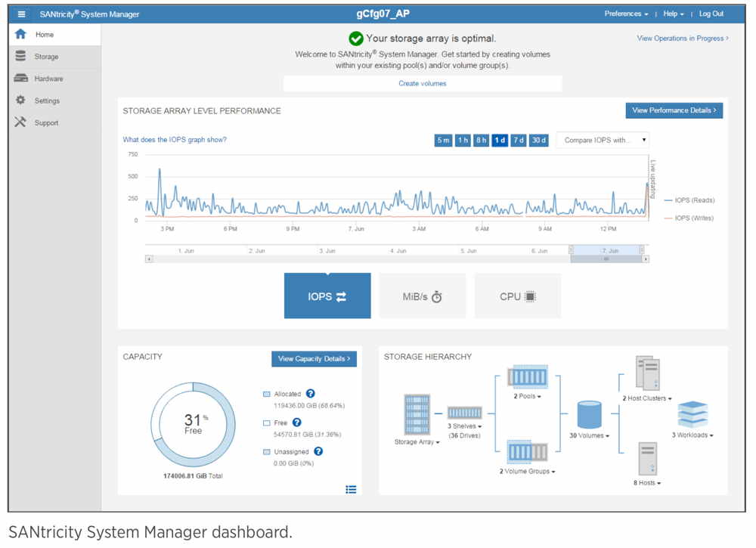Expand the 2 Volume Groups dropdown
756x548 pixels.
pos(527,472)
